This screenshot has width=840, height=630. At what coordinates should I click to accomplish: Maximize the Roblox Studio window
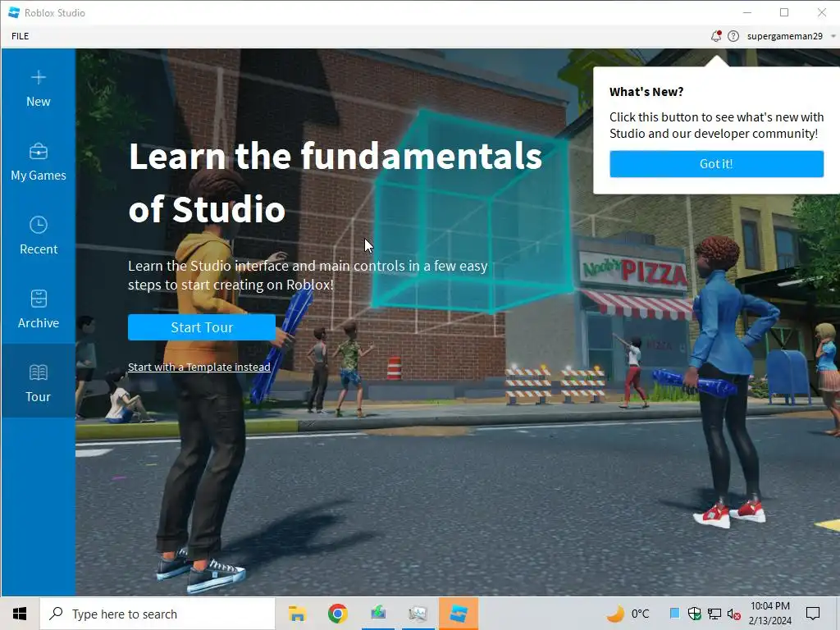[x=784, y=12]
